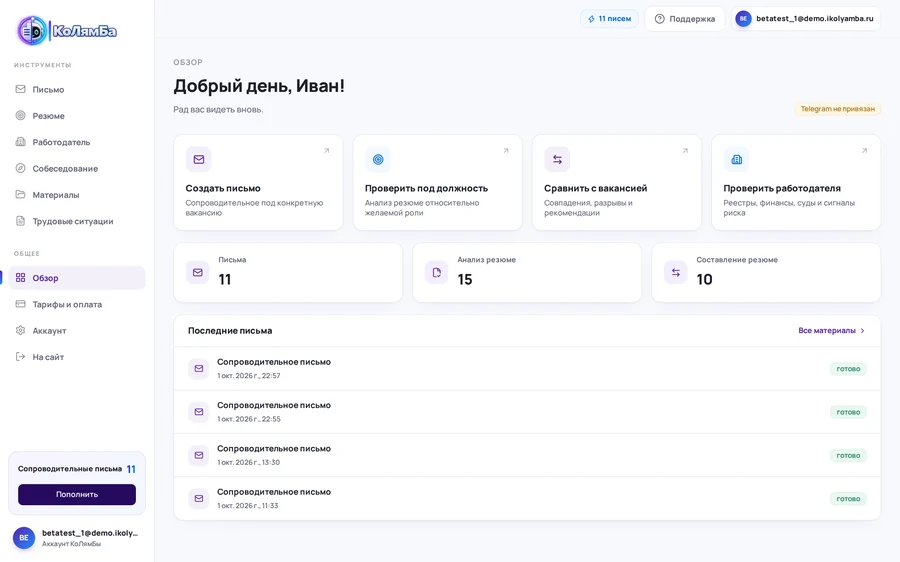Viewport: 900px width, 562px height.
Task: Click Анализ резюме count value 15
Action: (465, 280)
